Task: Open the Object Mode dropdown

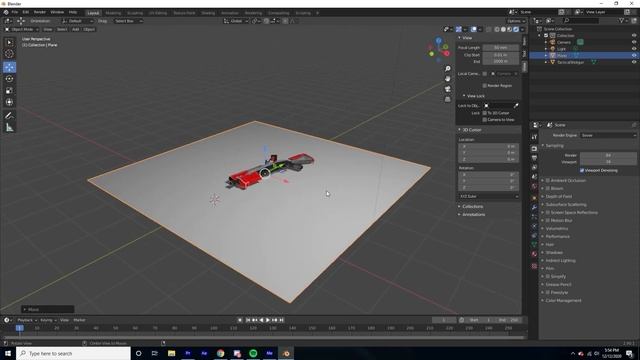Action: click(x=22, y=29)
